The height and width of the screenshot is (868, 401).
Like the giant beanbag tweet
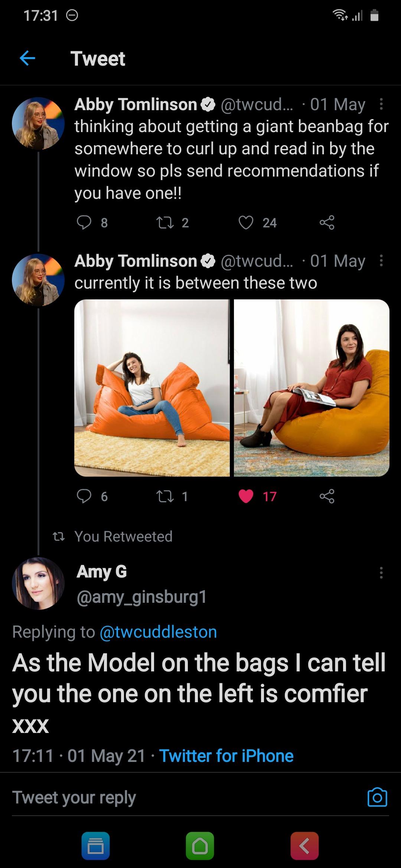[246, 223]
